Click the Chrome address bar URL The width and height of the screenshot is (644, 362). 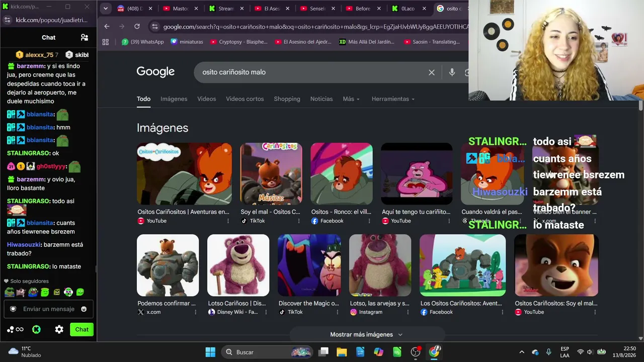pos(315,27)
